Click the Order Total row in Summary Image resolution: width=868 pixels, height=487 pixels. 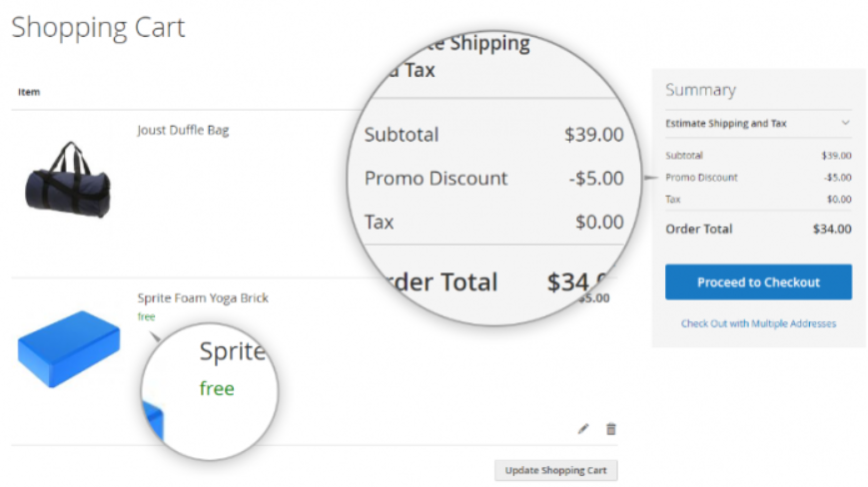click(758, 229)
